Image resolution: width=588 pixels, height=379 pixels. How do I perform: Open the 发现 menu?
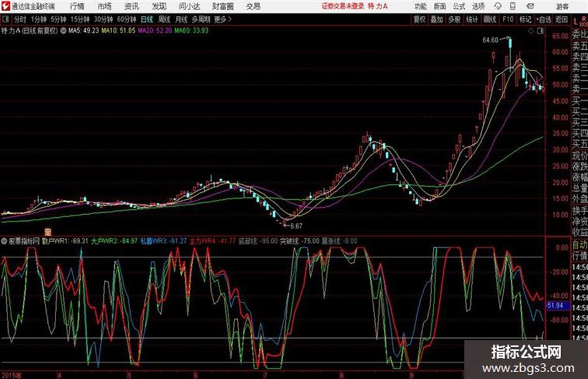coord(159,6)
